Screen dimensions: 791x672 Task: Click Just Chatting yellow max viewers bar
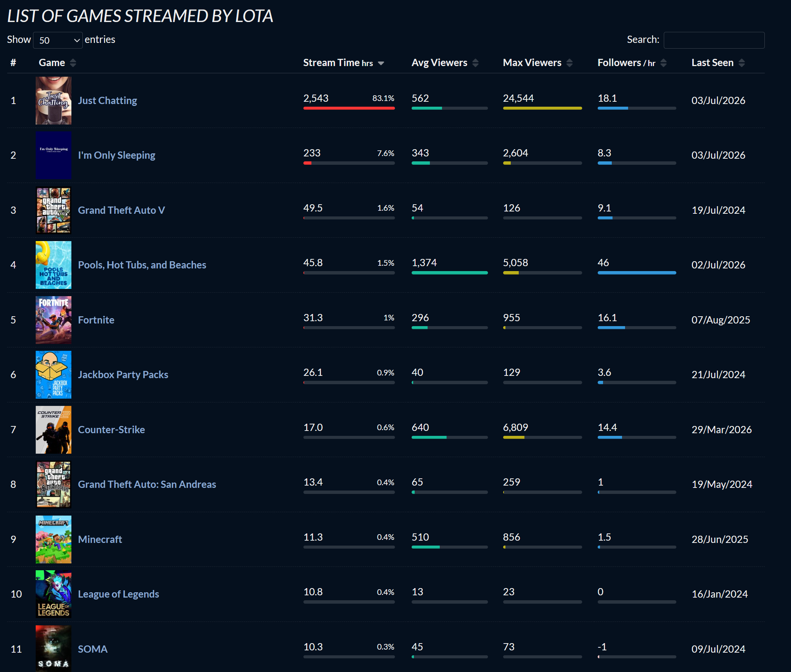tap(543, 108)
